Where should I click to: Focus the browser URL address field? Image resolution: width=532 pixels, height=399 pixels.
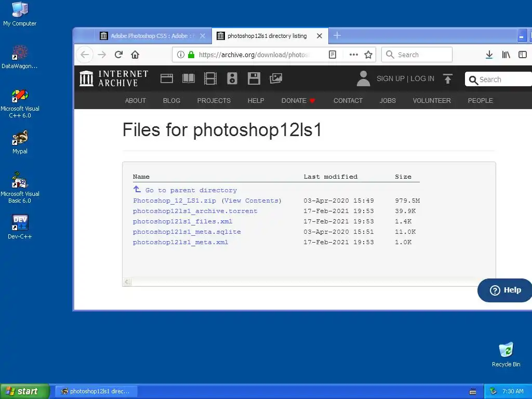[254, 55]
